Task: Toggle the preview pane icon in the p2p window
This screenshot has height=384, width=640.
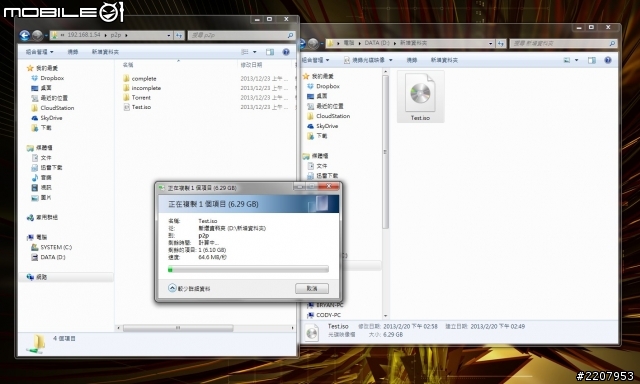Action: [x=270, y=52]
